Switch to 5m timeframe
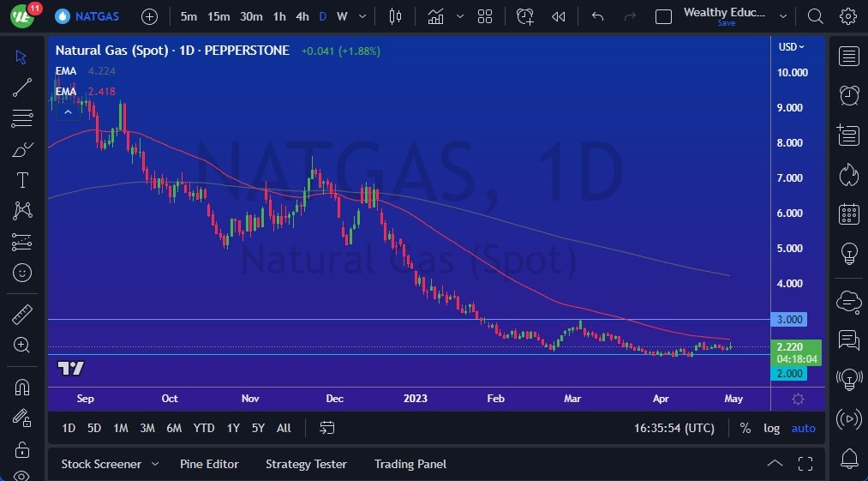 [x=189, y=16]
